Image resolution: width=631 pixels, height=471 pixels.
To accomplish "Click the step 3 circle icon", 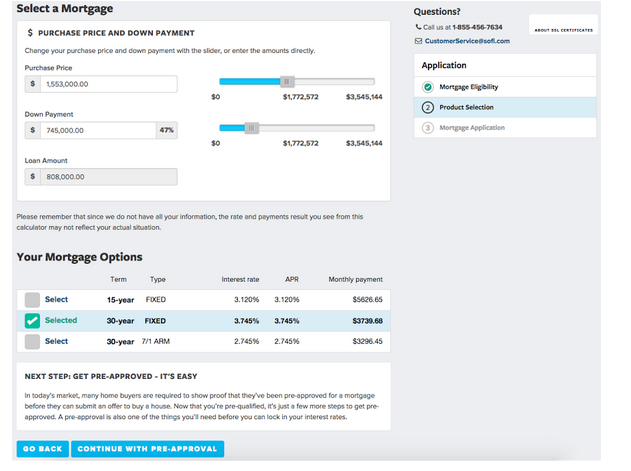I will (428, 128).
